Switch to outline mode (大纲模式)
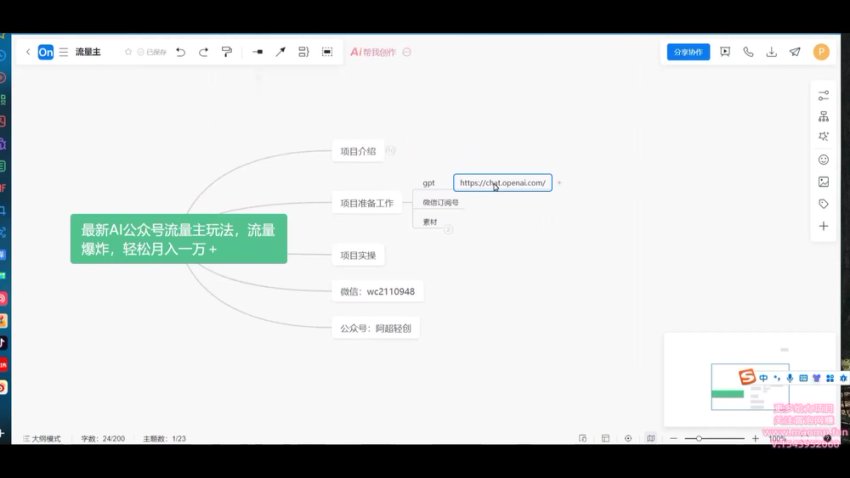Viewport: 850px width, 478px height. (x=40, y=438)
